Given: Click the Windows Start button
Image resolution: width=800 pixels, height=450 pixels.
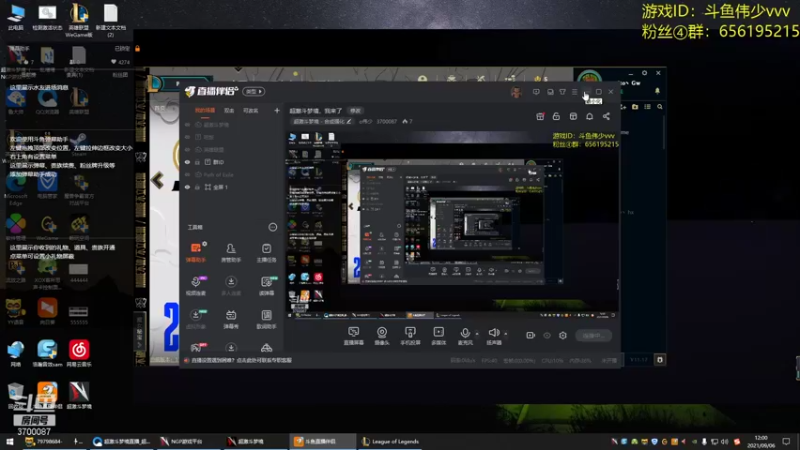Looking at the screenshot, I should pyautogui.click(x=9, y=441).
